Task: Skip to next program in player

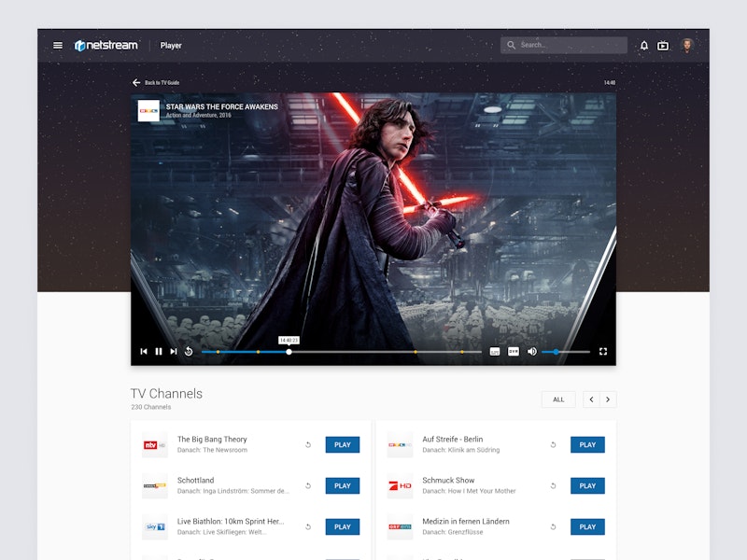Action: [x=174, y=352]
